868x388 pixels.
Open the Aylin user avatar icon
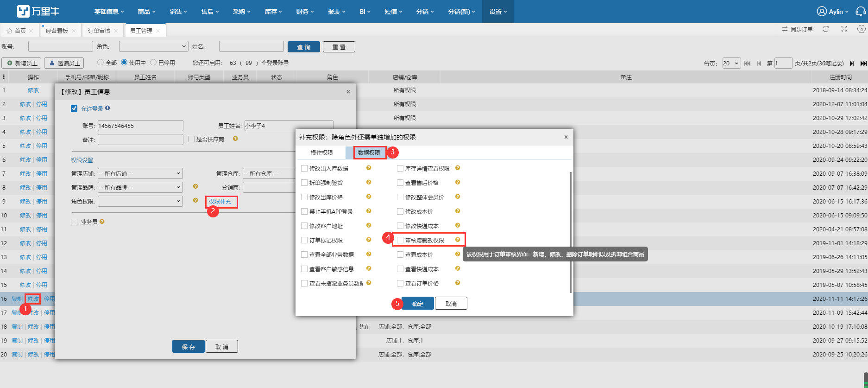pyautogui.click(x=822, y=12)
